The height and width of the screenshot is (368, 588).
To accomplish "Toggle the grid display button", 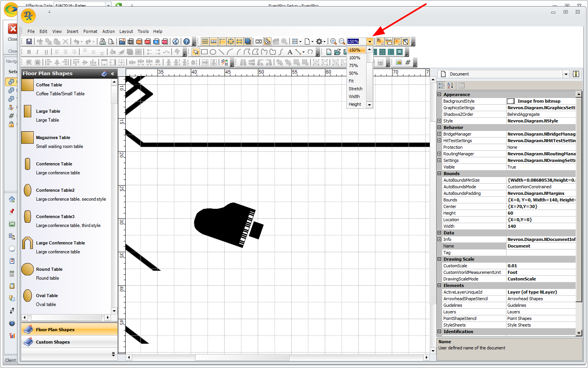I will pos(205,41).
